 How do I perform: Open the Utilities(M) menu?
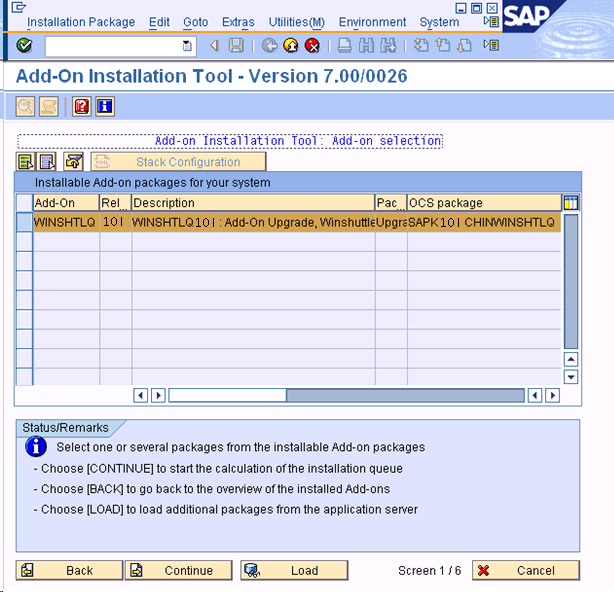coord(297,22)
